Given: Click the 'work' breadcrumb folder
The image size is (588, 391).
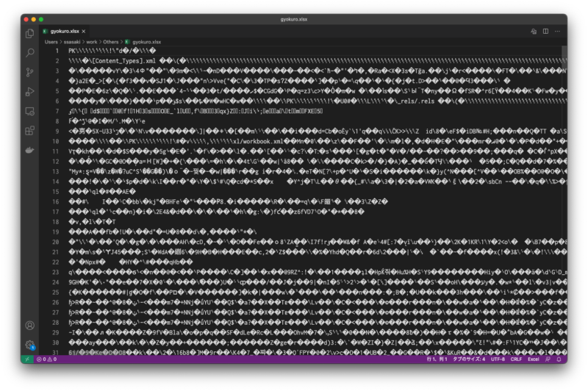Looking at the screenshot, I should point(91,42).
